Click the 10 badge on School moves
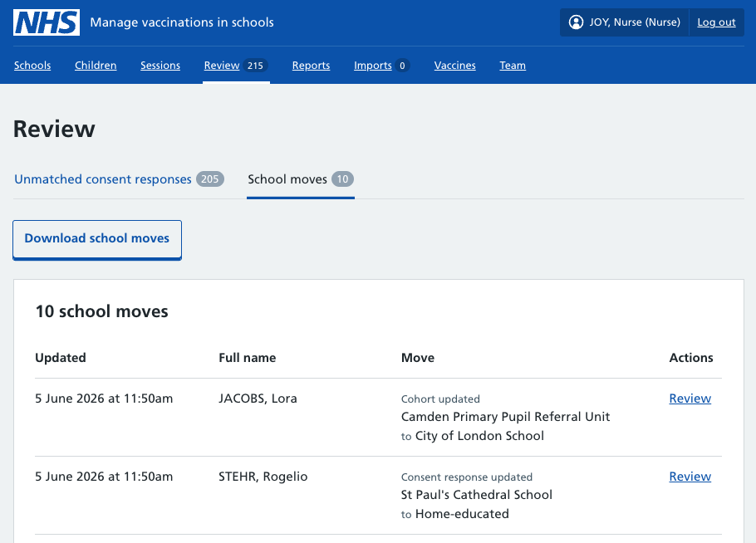The height and width of the screenshot is (543, 756). tap(342, 179)
